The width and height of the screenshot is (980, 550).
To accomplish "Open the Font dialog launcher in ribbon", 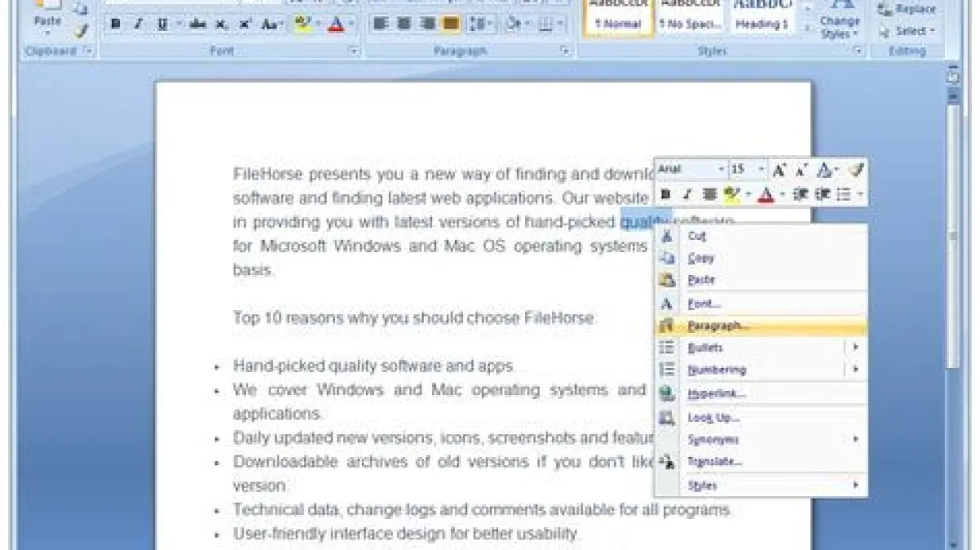I will (x=354, y=51).
